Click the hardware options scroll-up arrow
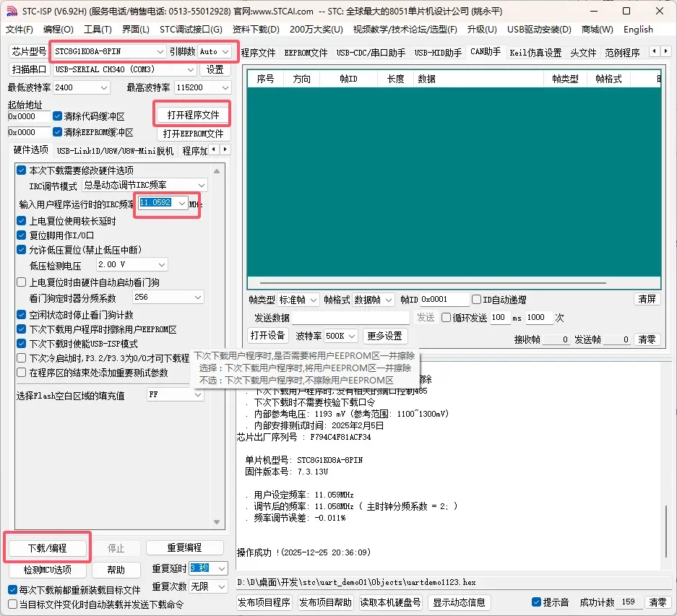Image resolution: width=677 pixels, height=616 pixels. [x=217, y=171]
